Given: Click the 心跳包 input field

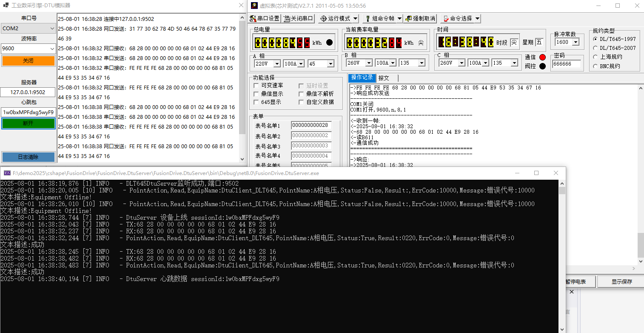Looking at the screenshot, I should (28, 112).
